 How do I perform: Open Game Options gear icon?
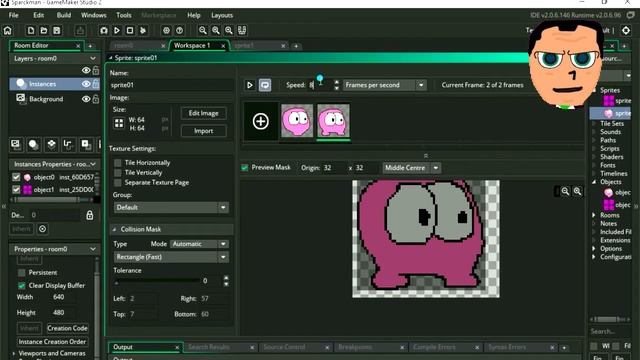coord(166,31)
